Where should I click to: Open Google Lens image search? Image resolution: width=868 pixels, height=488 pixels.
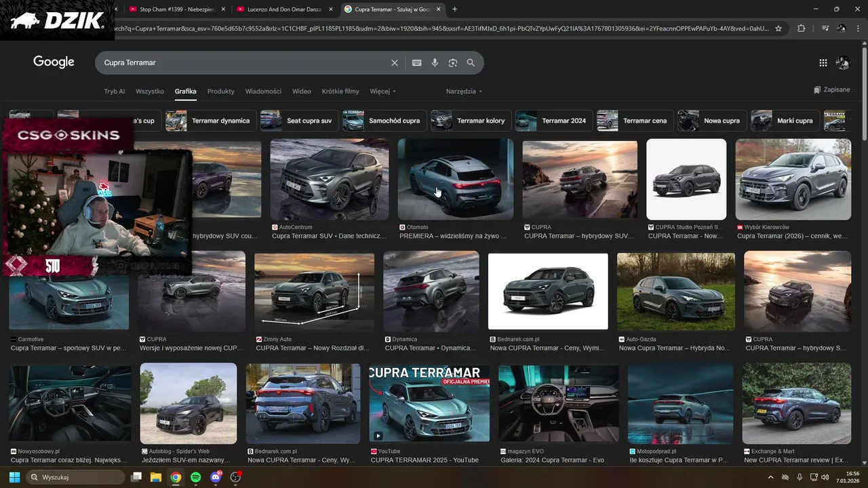[x=453, y=62]
